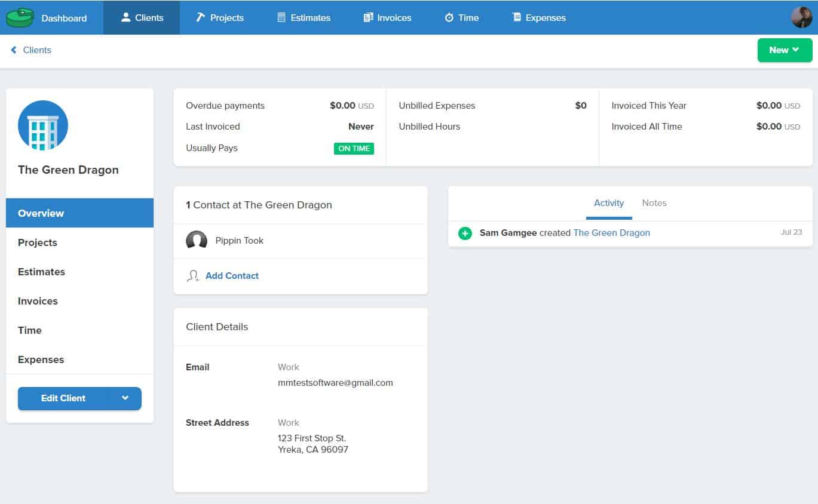Open The Green Dragon activity link
This screenshot has height=504, width=818.
coord(611,233)
